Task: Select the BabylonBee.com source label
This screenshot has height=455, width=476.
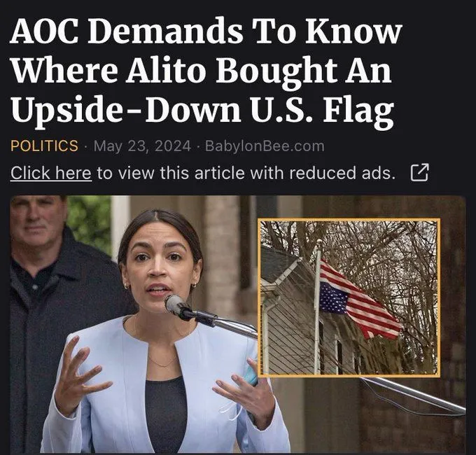Action: click(265, 146)
